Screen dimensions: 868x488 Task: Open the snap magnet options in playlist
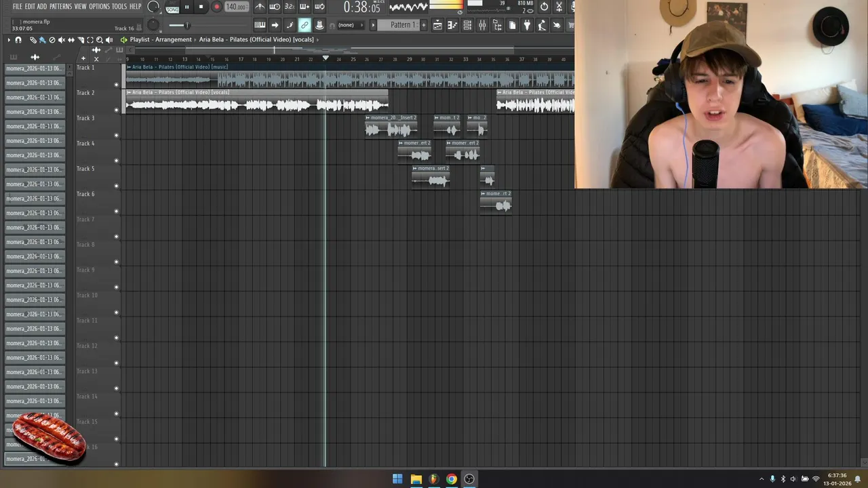click(x=18, y=40)
